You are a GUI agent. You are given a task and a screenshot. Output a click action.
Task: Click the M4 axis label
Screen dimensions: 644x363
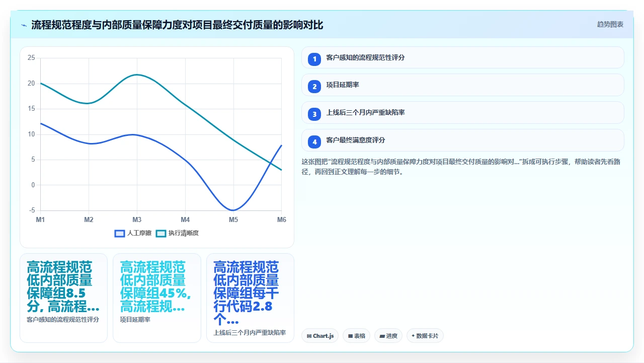(x=185, y=220)
